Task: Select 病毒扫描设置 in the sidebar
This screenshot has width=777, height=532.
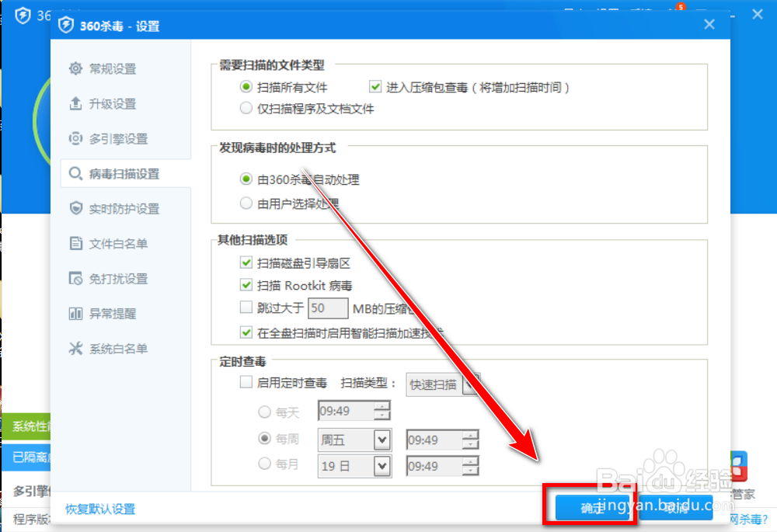Action: [x=126, y=174]
